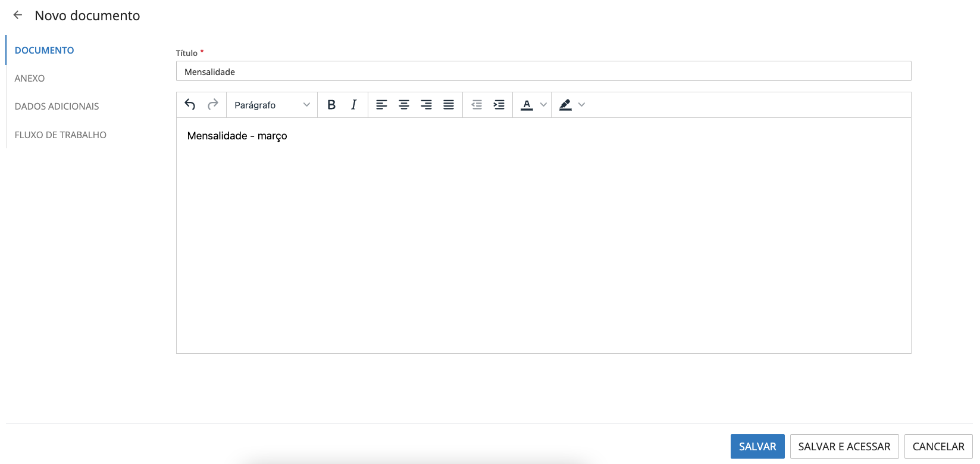Go back using the arrow icon
980x464 pixels.
pyautogui.click(x=18, y=15)
